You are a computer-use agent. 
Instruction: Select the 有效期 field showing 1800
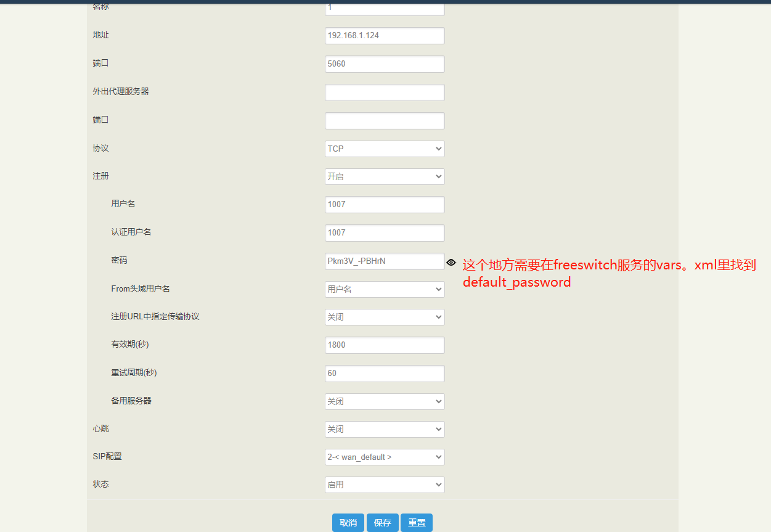coord(385,345)
